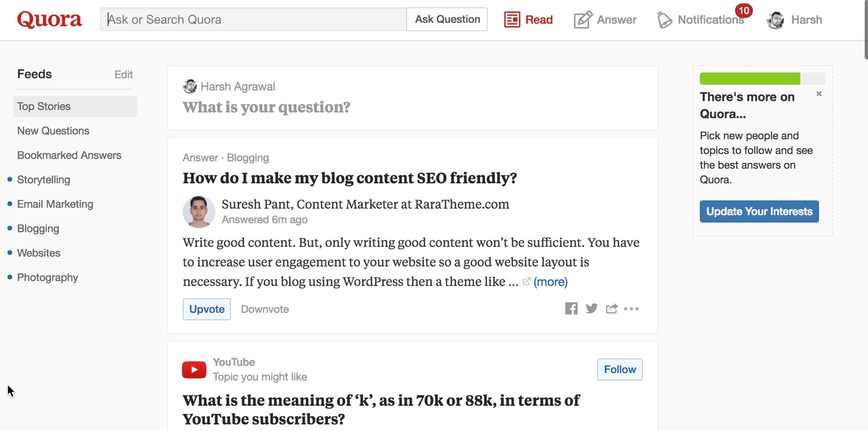Screen dimensions: 868x431
Task: Click the Quora logo
Action: tap(49, 19)
